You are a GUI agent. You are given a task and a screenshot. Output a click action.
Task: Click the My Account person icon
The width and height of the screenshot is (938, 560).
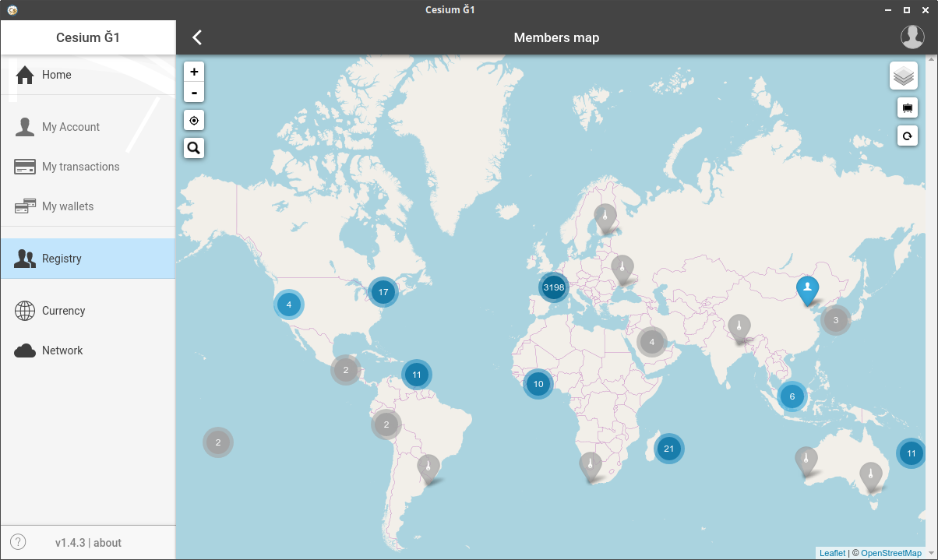click(x=25, y=127)
